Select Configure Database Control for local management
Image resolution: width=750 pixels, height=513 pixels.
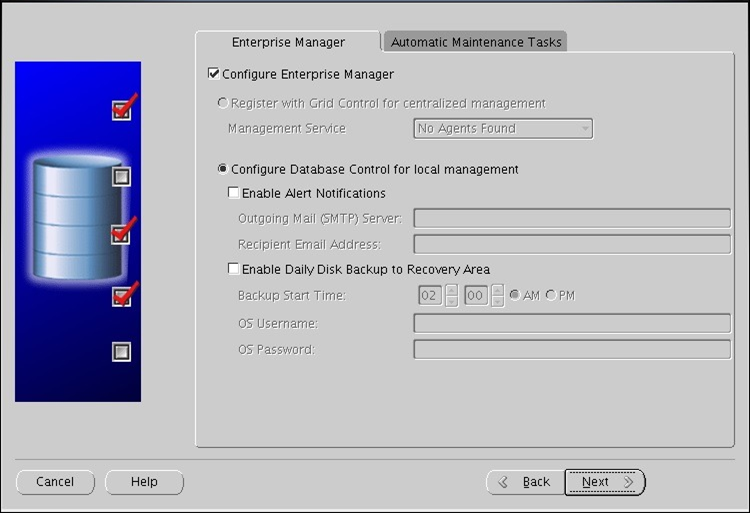point(222,169)
